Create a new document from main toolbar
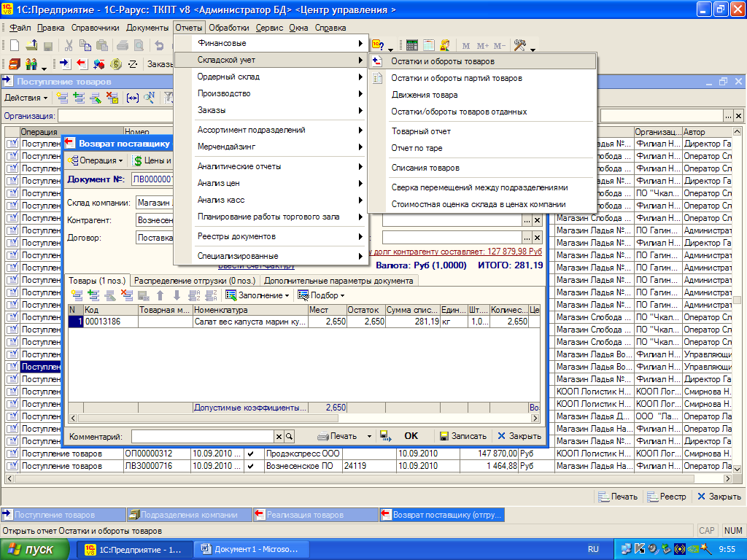 pos(15,45)
